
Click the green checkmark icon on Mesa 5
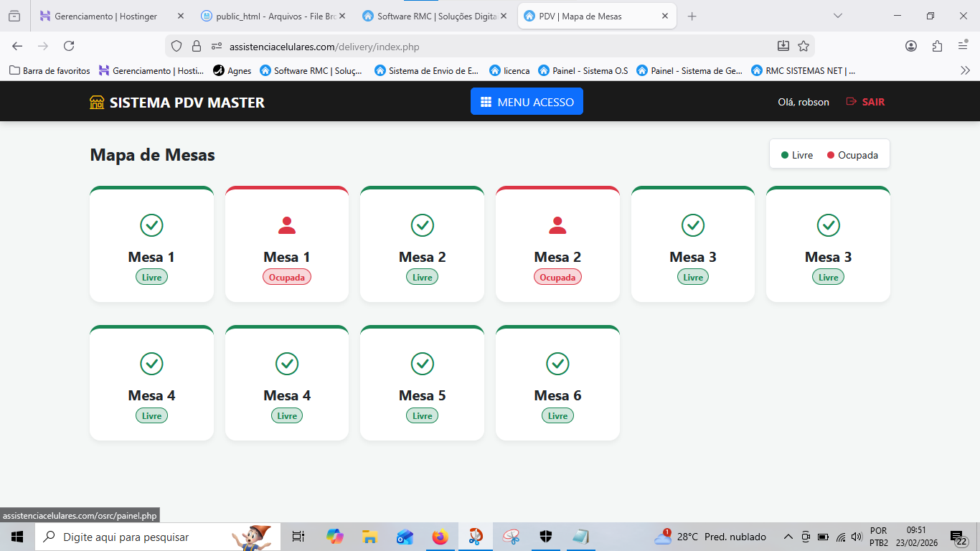[x=422, y=364]
